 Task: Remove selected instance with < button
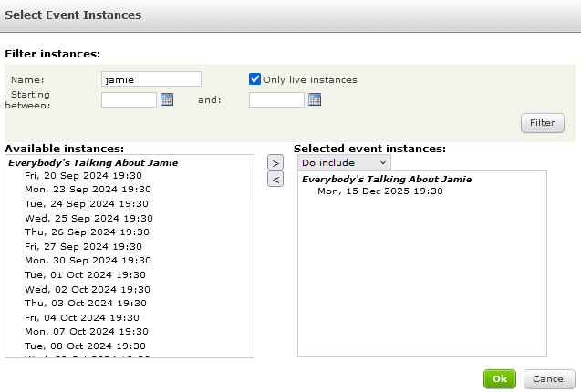coord(275,180)
